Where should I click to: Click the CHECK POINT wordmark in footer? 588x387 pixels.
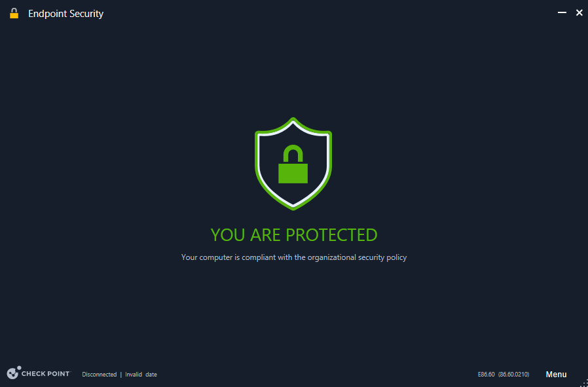46,374
